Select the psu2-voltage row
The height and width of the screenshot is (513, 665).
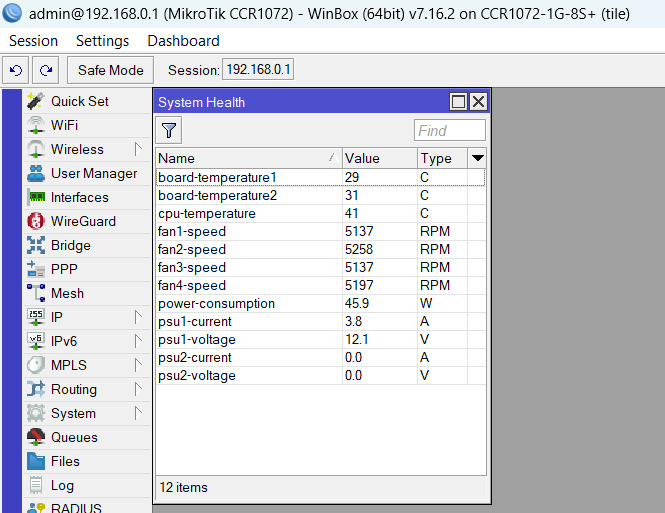click(x=321, y=376)
